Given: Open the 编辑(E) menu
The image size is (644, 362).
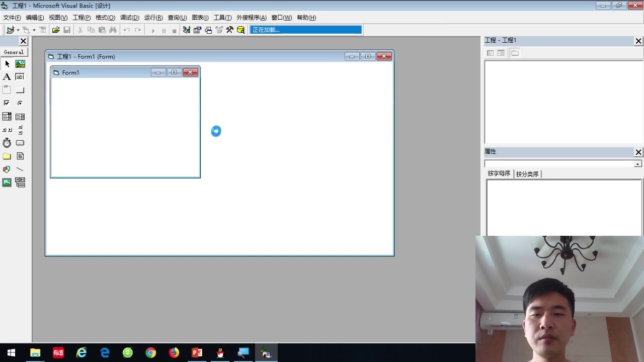Looking at the screenshot, I should [x=35, y=18].
